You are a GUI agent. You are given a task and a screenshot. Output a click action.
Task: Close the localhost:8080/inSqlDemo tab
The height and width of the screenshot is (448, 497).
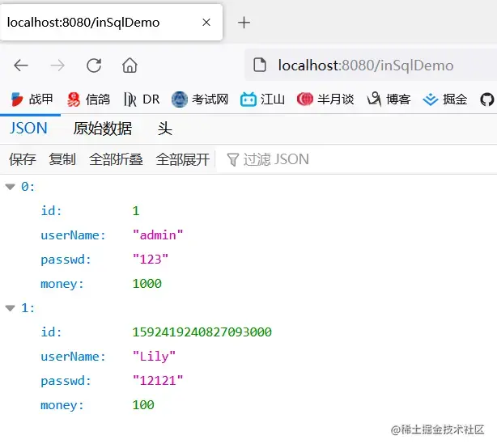(x=206, y=23)
